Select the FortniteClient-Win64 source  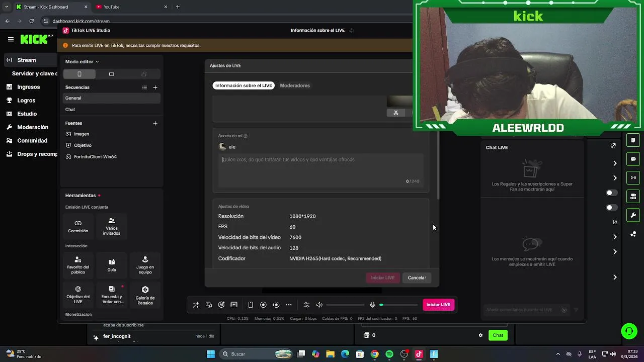pos(111,157)
